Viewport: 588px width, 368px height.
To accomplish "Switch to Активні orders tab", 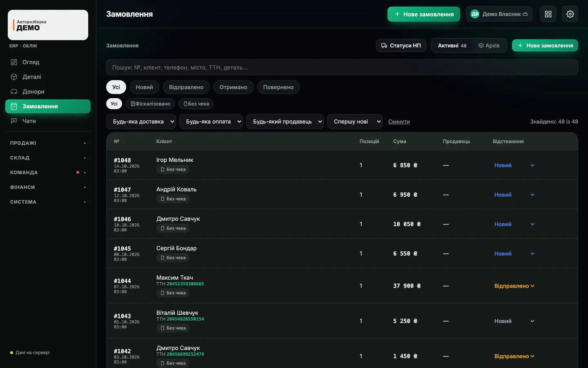I will pos(452,45).
